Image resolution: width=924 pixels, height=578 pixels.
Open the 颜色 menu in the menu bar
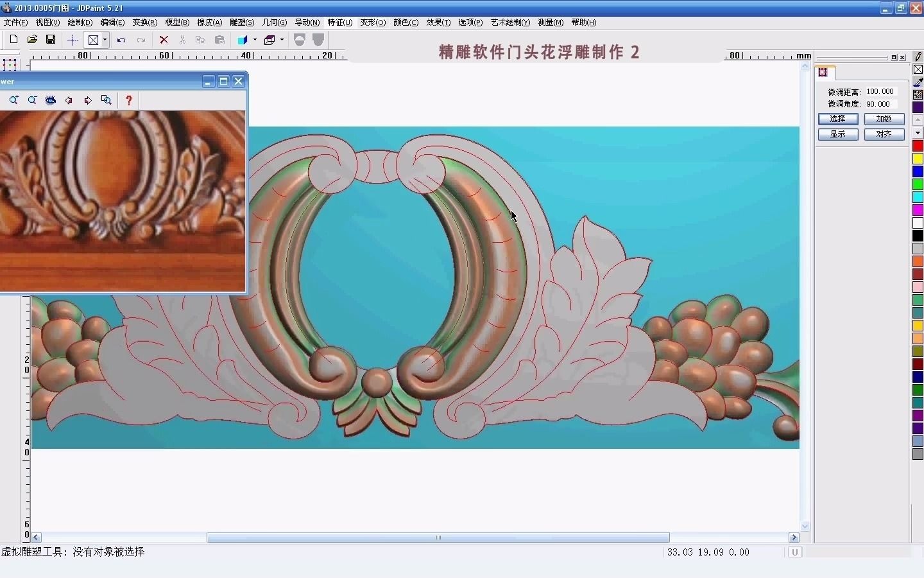[x=405, y=22]
